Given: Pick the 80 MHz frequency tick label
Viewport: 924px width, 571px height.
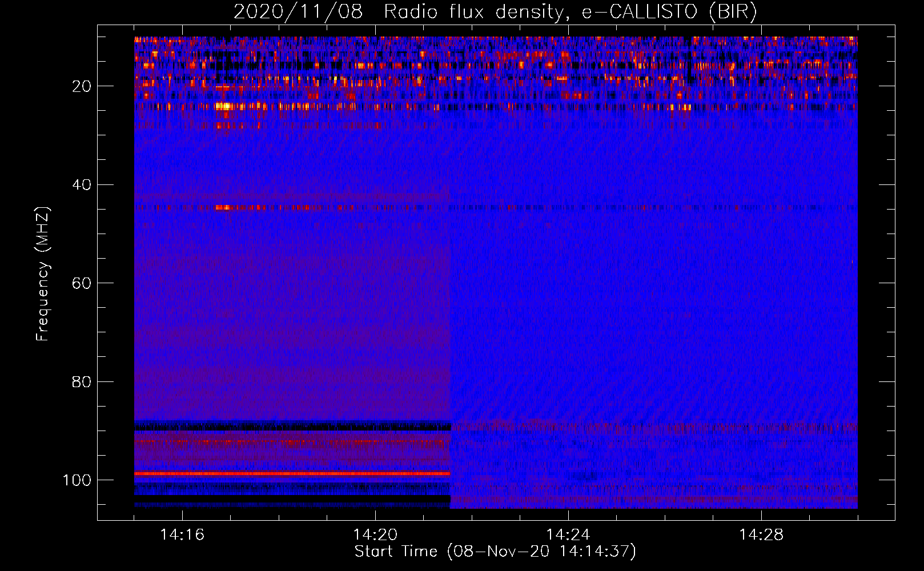Looking at the screenshot, I should tap(82, 382).
